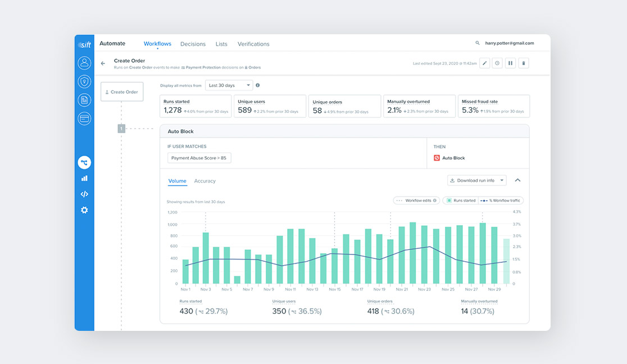Open the Last 30 days dropdown

point(229,85)
